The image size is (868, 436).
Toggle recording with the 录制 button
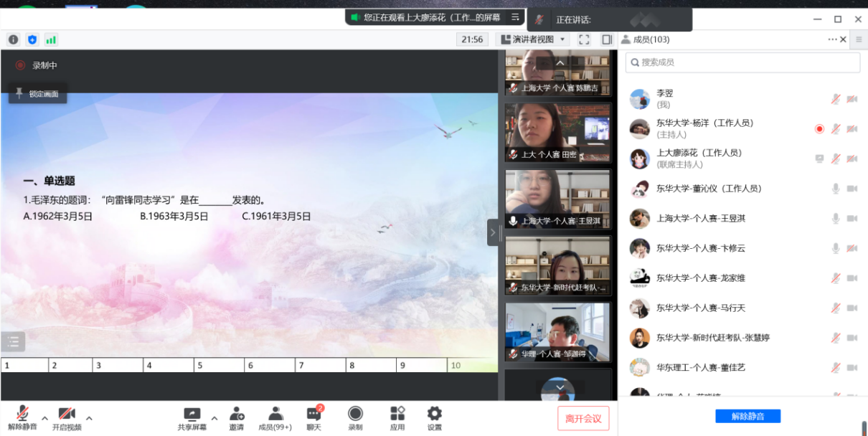click(x=355, y=418)
